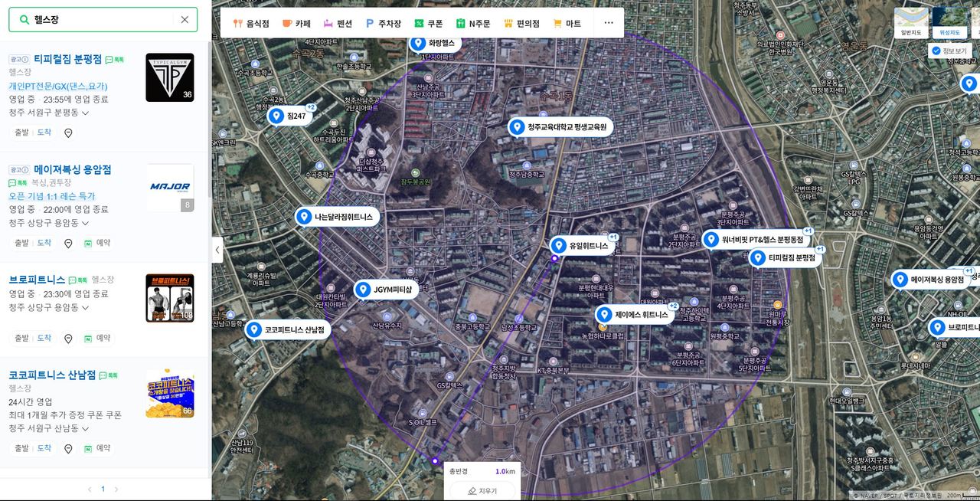Viewport: 980px width, 501px height.
Task: Select page 1 in results pagination
Action: [103, 489]
